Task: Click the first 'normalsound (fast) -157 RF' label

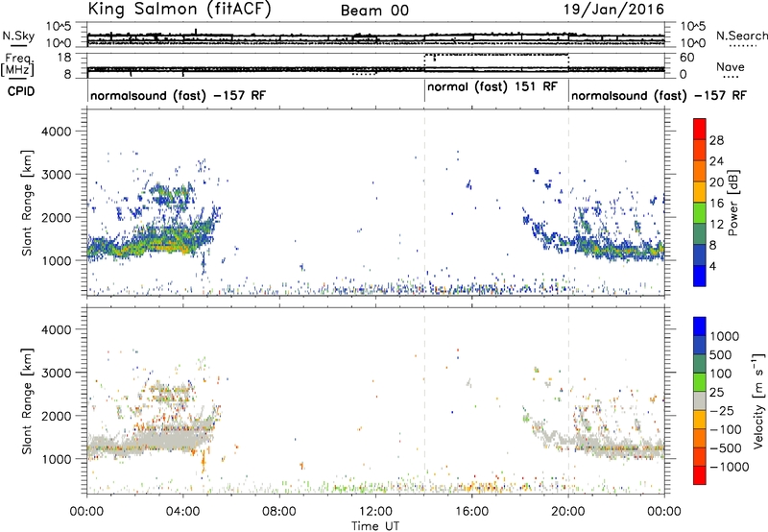Action: 178,95
